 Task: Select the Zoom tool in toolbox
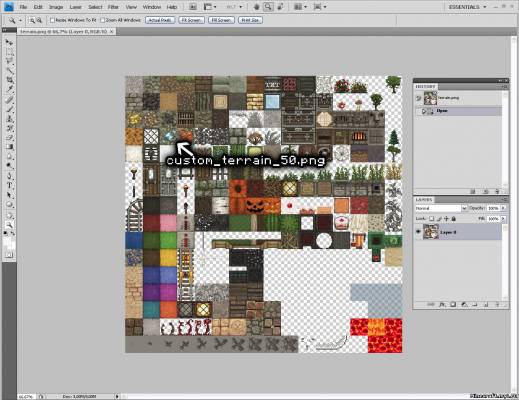[x=9, y=225]
